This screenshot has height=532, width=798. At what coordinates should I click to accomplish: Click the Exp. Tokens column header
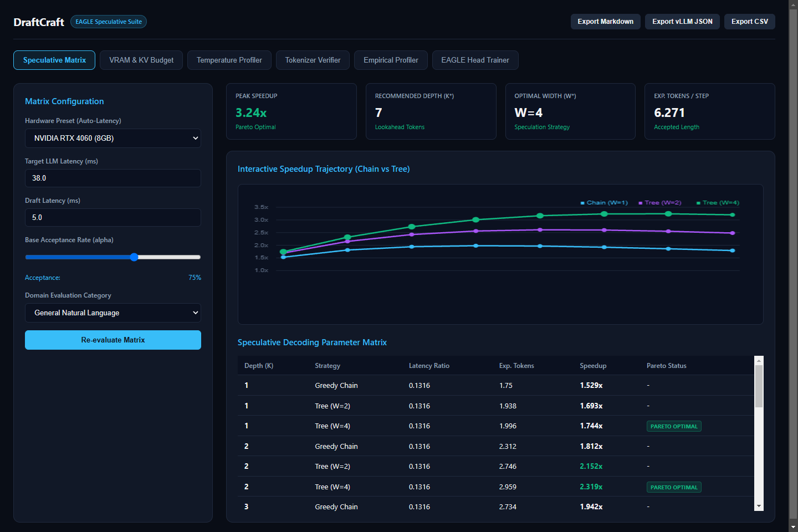coord(516,366)
